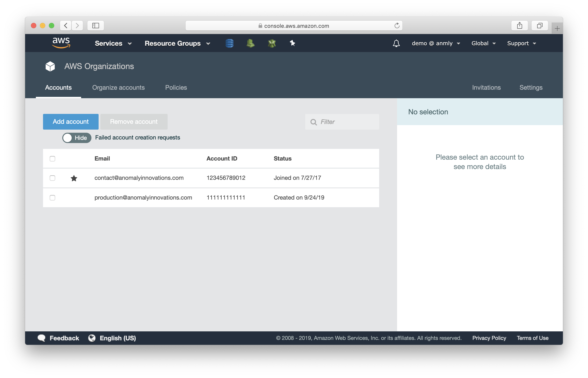This screenshot has height=378, width=588.
Task: Toggle the Hide failed account creation requests
Action: (x=76, y=137)
